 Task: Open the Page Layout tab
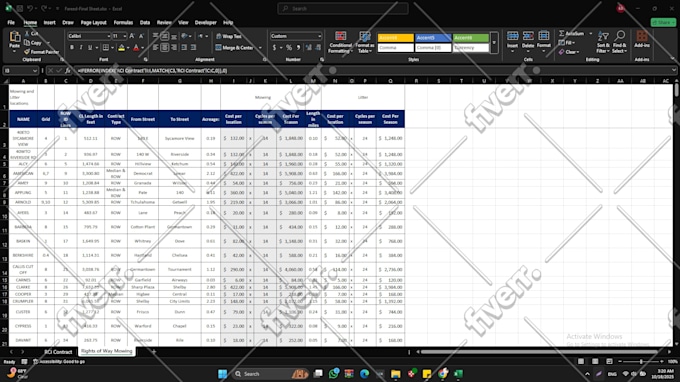[x=93, y=23]
